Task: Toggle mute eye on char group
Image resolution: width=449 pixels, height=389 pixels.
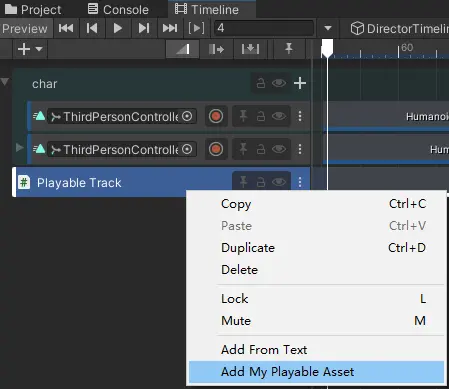Action: pos(279,83)
